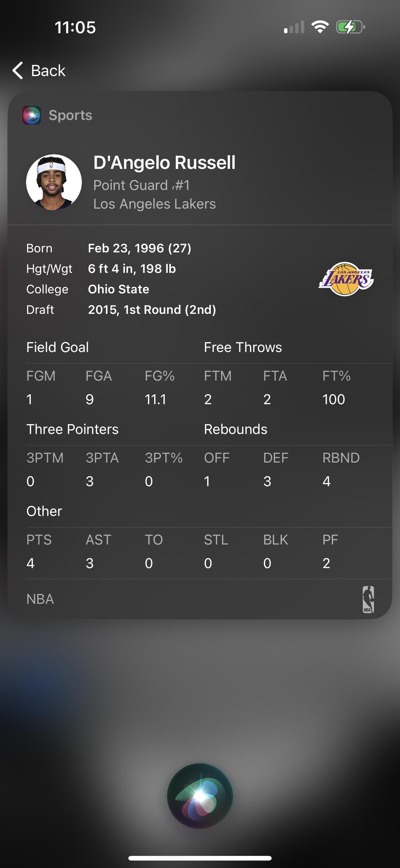Open D'Angelo Russell's profile photo
The width and height of the screenshot is (400, 868).
pyautogui.click(x=54, y=182)
